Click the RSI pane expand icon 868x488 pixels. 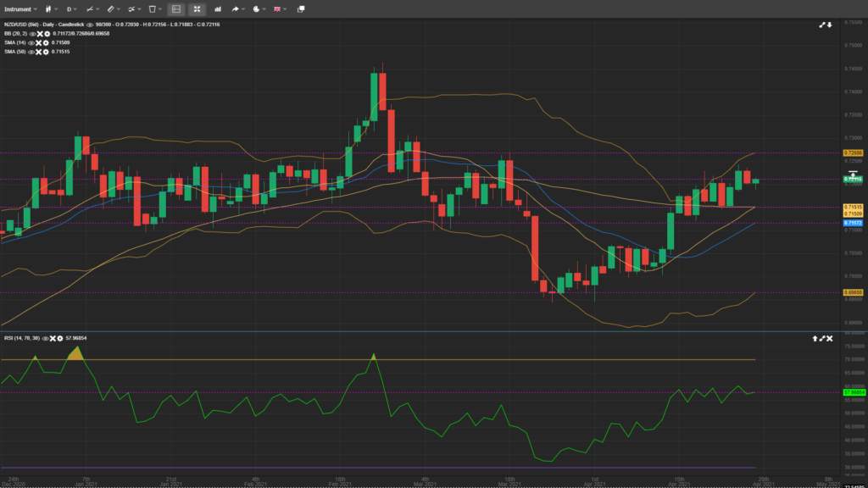click(x=822, y=338)
